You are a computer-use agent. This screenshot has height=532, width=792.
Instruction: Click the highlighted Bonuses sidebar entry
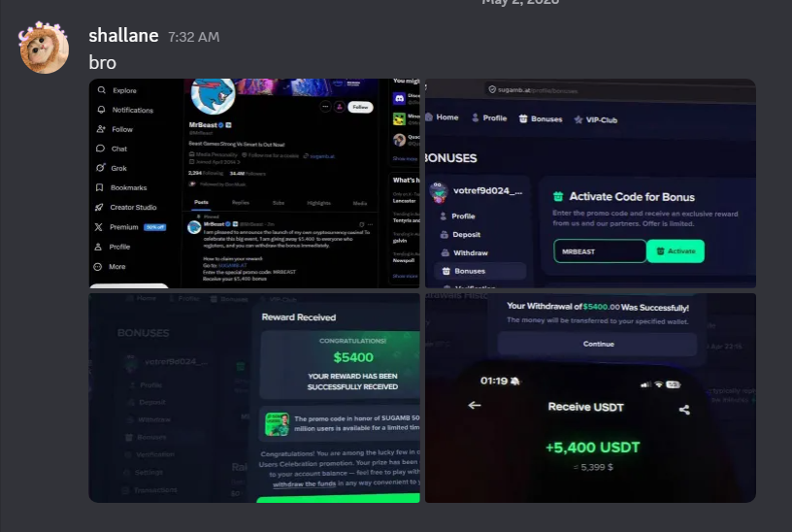coord(479,271)
